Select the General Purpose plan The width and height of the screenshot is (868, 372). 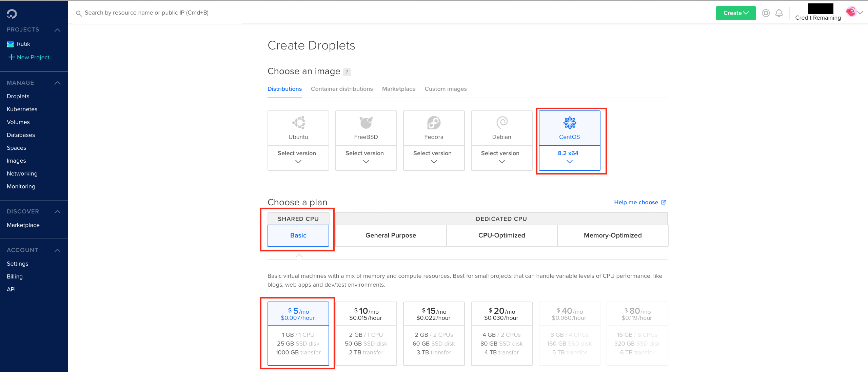[x=391, y=235]
